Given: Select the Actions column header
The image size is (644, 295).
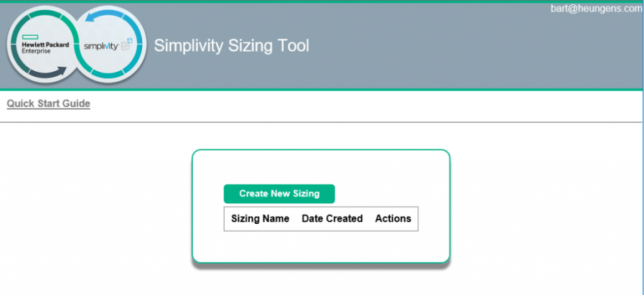Looking at the screenshot, I should pos(393,219).
